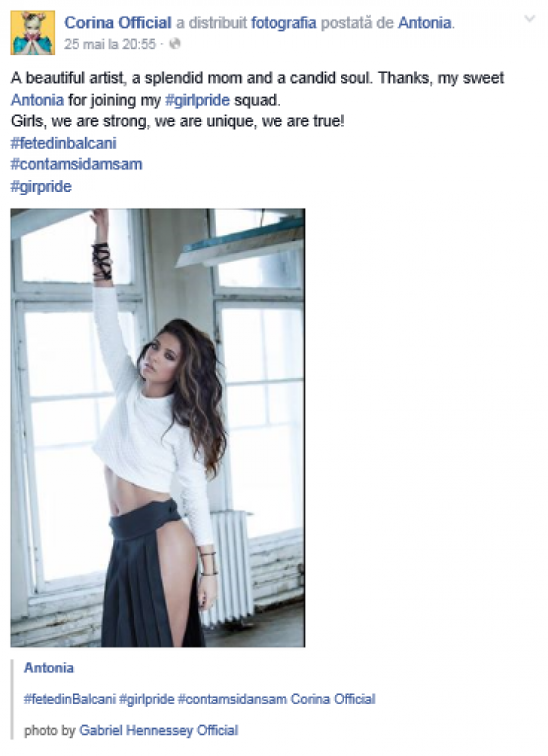Image resolution: width=548 pixels, height=756 pixels.
Task: Click Antonia mention in post text
Action: point(37,100)
